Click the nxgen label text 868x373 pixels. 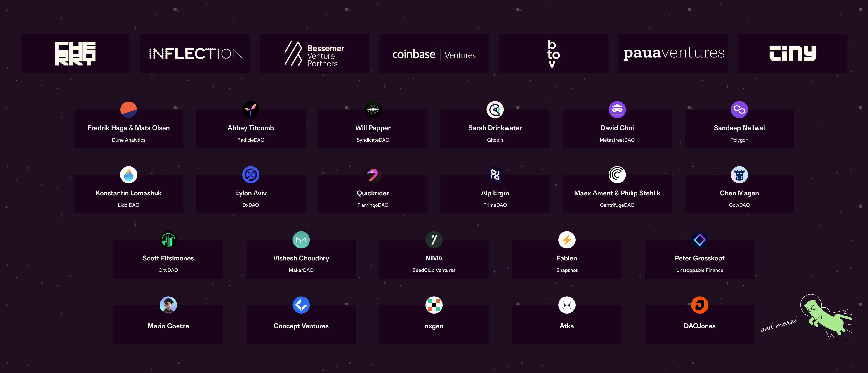pos(434,326)
